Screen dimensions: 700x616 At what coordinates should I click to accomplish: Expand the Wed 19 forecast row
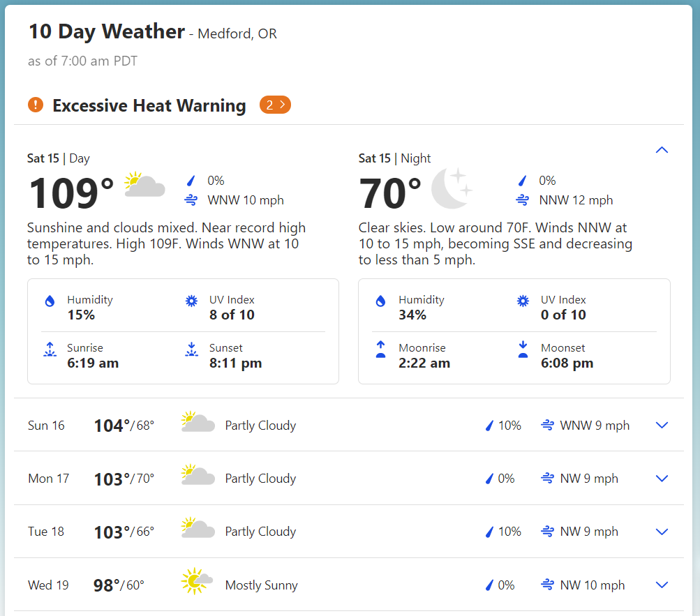pyautogui.click(x=662, y=585)
